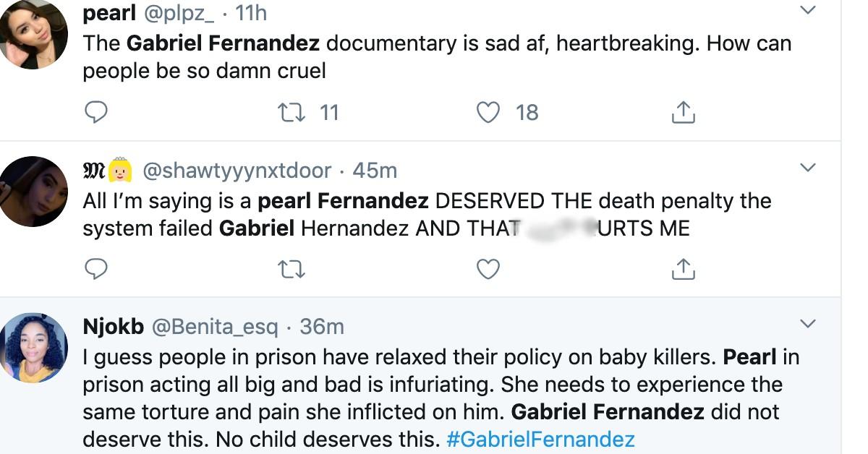The image size is (868, 454).
Task: Like shawtyyynxtdoor's tweet
Action: point(488,270)
